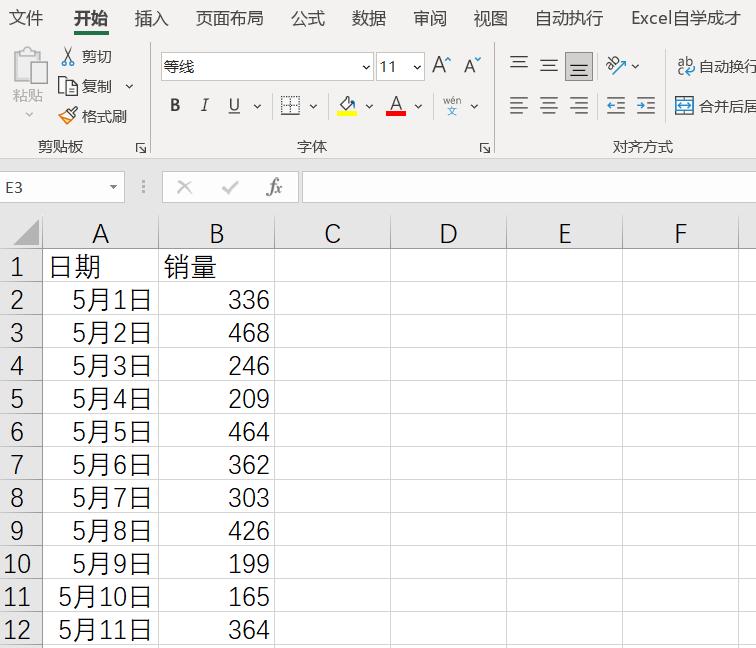Expand the Copy options arrow
This screenshot has width=756, height=648.
pyautogui.click(x=129, y=87)
